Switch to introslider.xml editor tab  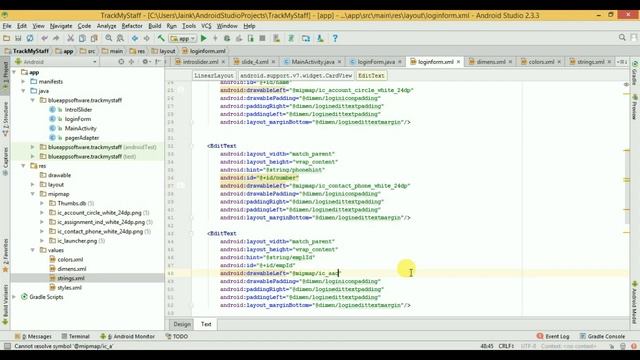click(200, 62)
